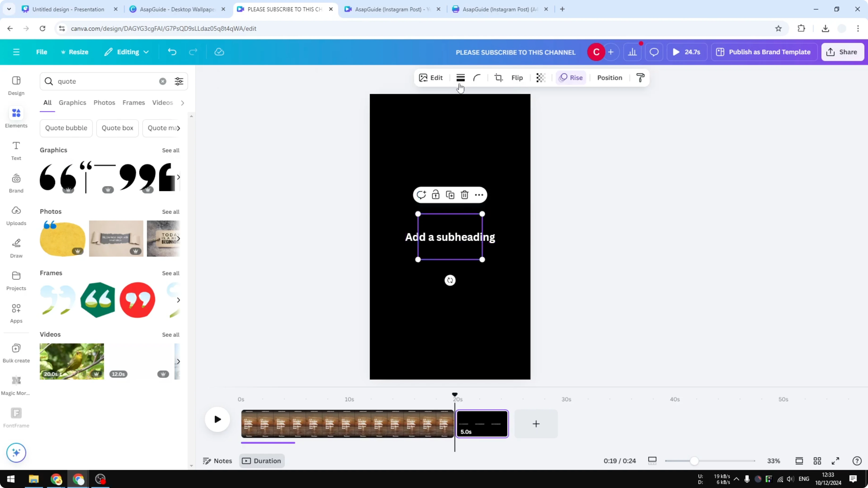The image size is (868, 488).
Task: Open the Editing mode dropdown
Action: (126, 52)
